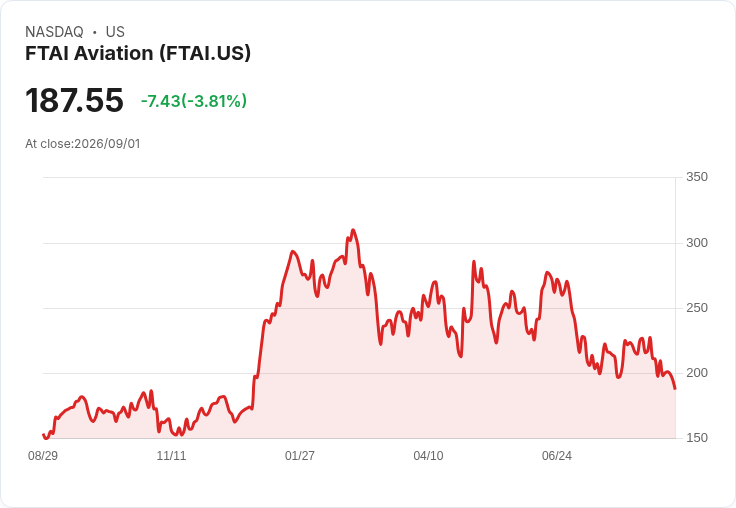Image resolution: width=736 pixels, height=508 pixels.
Task: Click the 08/29 date axis label
Action: click(x=43, y=456)
